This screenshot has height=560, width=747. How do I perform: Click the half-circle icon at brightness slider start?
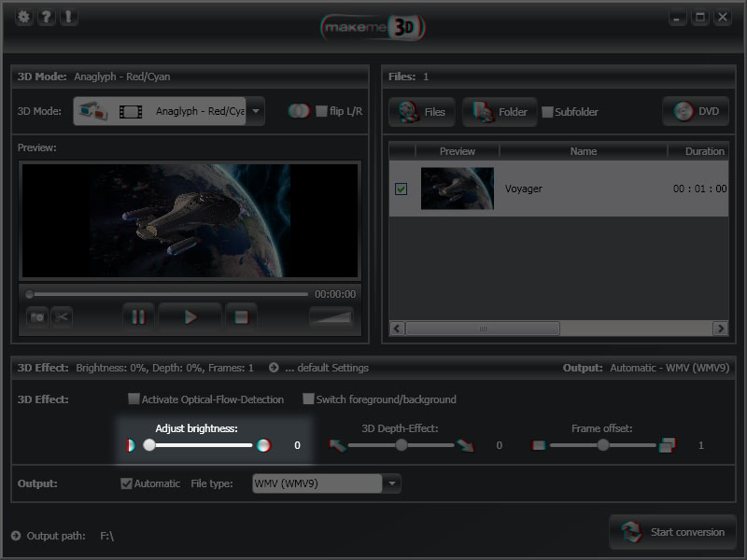tap(131, 445)
